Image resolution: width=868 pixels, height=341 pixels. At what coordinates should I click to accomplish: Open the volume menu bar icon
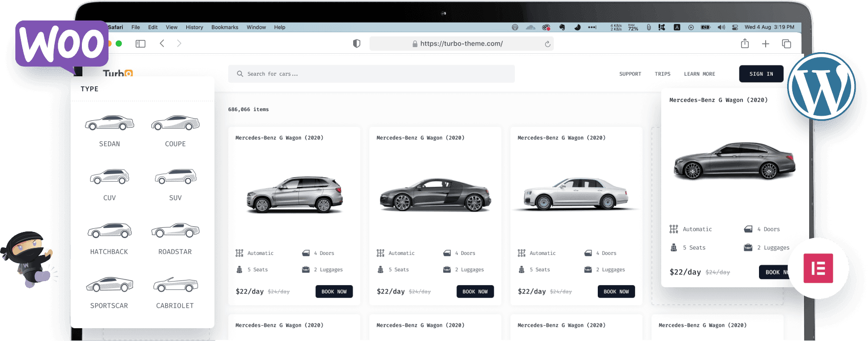click(722, 27)
